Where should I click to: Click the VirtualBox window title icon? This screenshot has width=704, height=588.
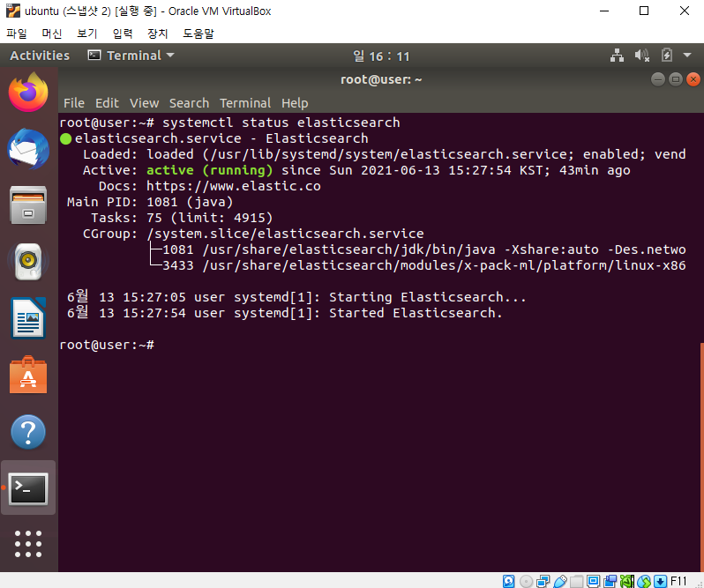pos(13,11)
